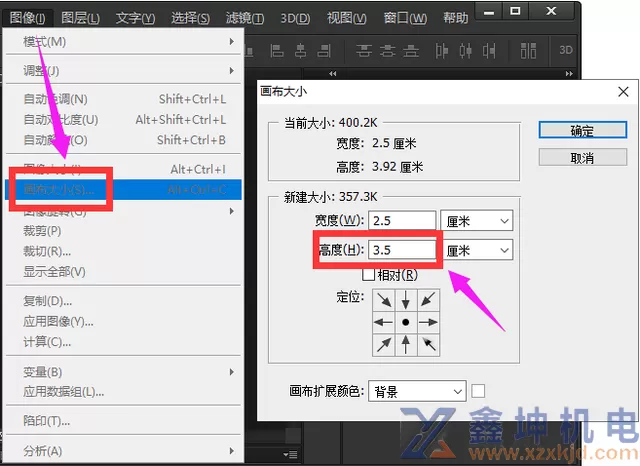Screen dimensions: 640x466
Task: Click the distribute top edges icon
Action: (363, 51)
